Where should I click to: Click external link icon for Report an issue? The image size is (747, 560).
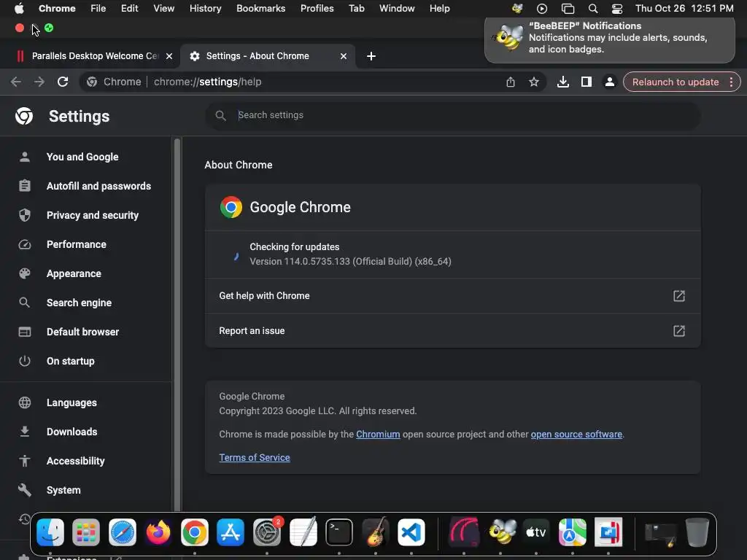point(679,331)
